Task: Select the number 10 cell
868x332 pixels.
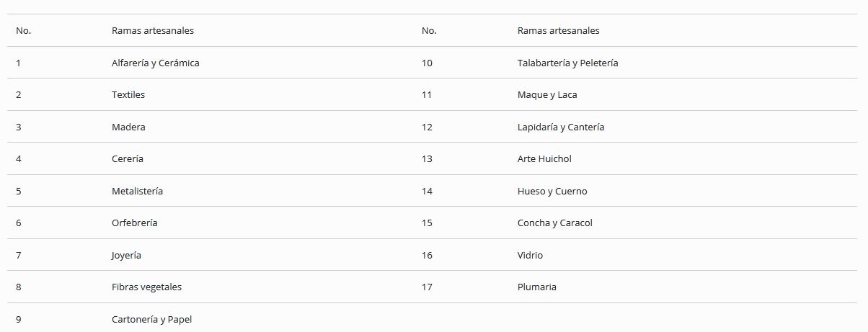Action: click(428, 63)
